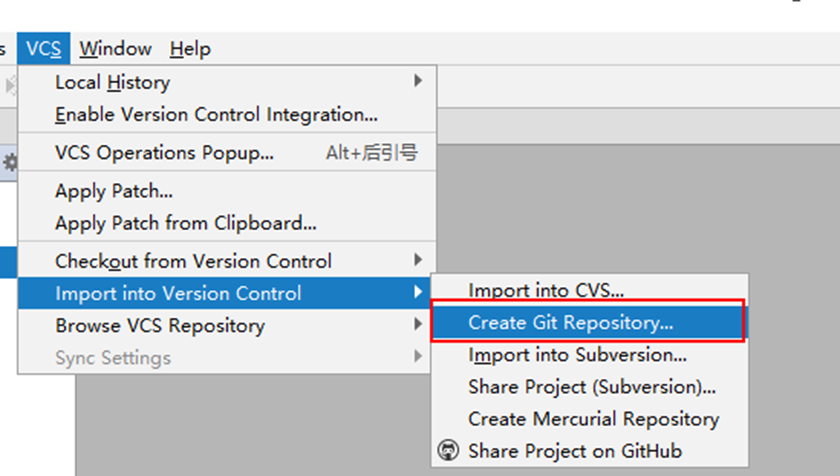Expand the Local History submenu arrow
This screenshot has width=840, height=476.
pos(418,81)
